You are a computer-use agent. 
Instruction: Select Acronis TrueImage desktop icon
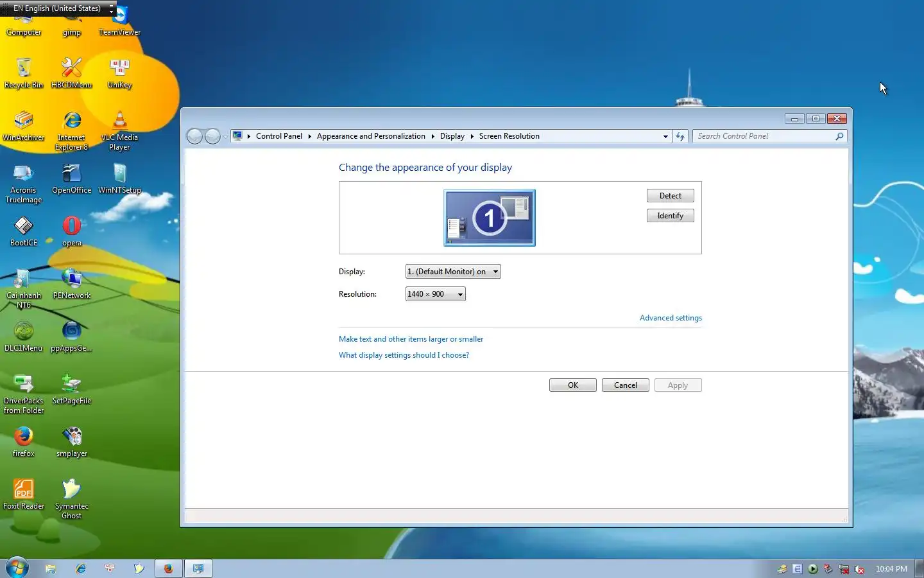point(24,183)
